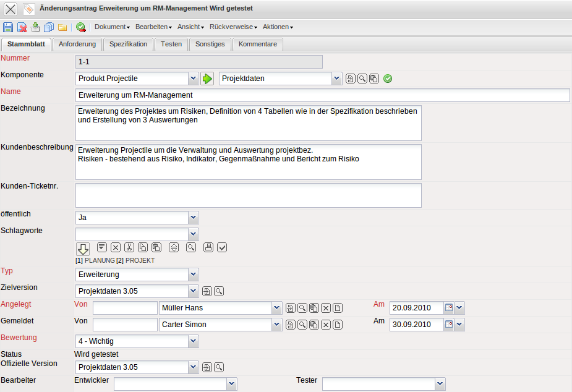
Task: Click the large down arrow button under Schlagworte
Action: [83, 249]
